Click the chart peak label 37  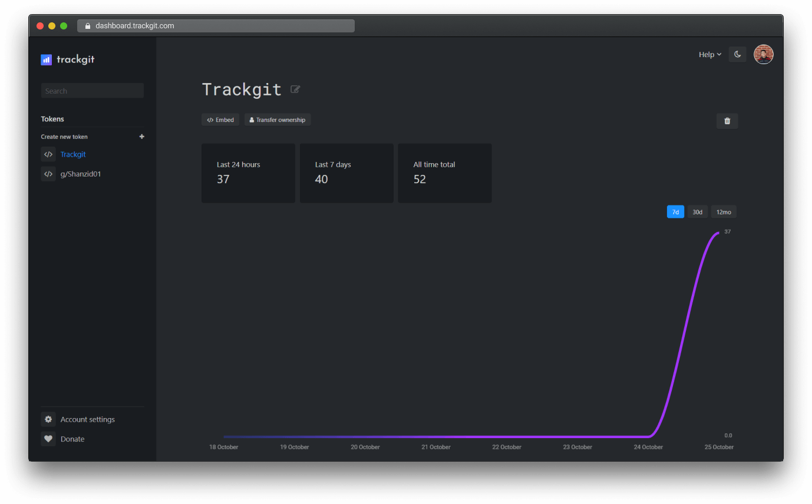(x=728, y=232)
